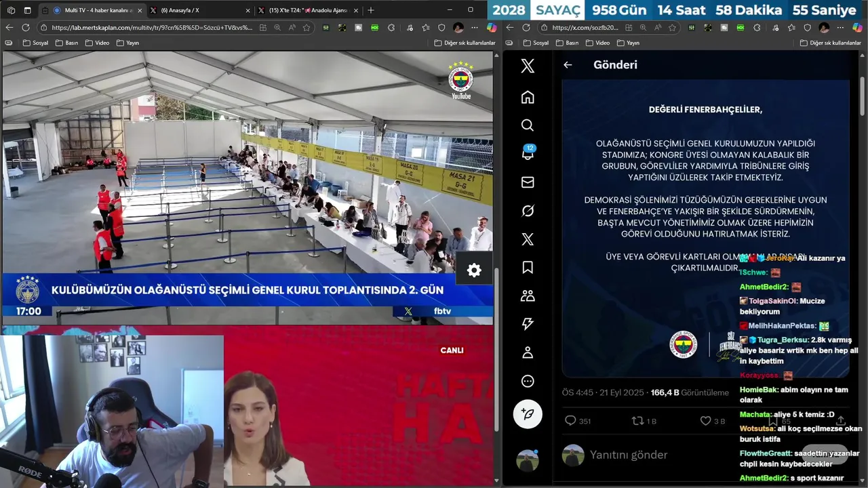Favorite Multi TV page with star icon
This screenshot has width=868, height=488.
click(307, 28)
